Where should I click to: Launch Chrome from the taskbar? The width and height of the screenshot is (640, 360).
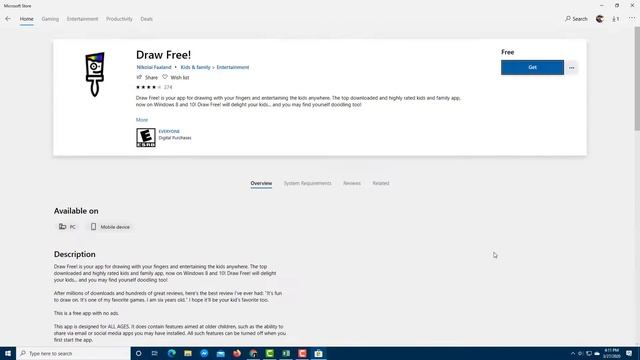[x=253, y=353]
